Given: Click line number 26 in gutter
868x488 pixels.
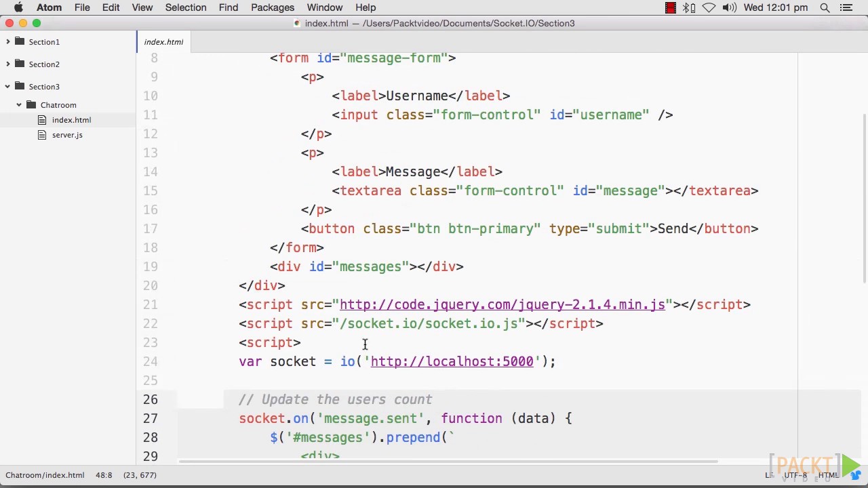Looking at the screenshot, I should tap(150, 400).
